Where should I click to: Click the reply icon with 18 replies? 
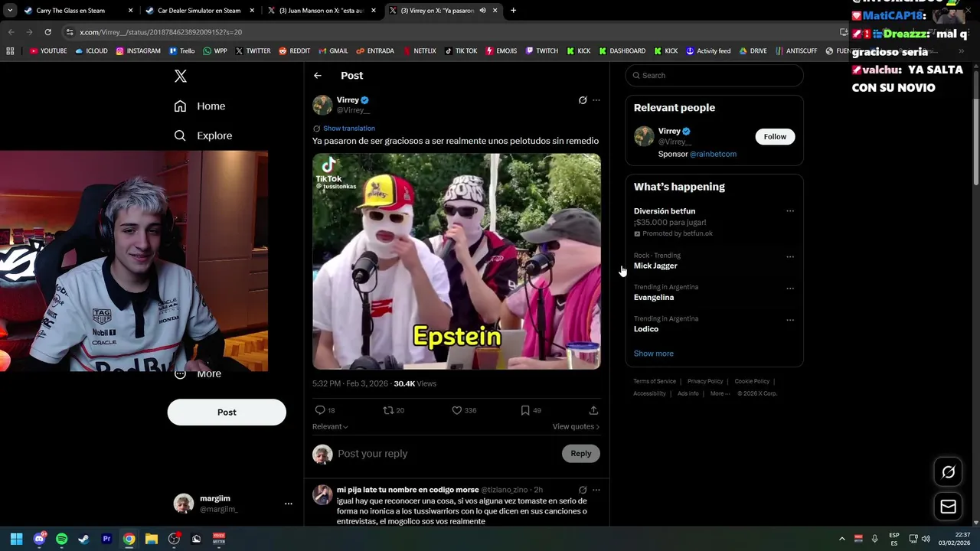coord(320,410)
